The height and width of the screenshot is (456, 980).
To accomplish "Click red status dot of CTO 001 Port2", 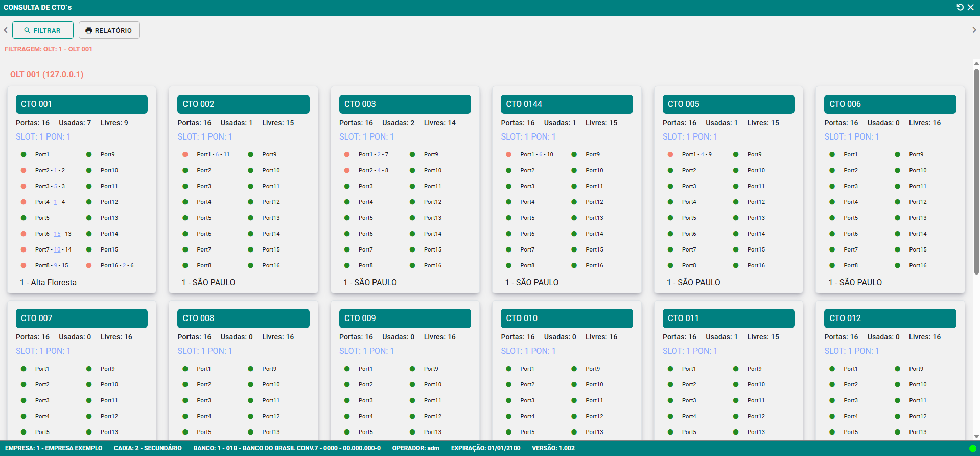I will (24, 170).
